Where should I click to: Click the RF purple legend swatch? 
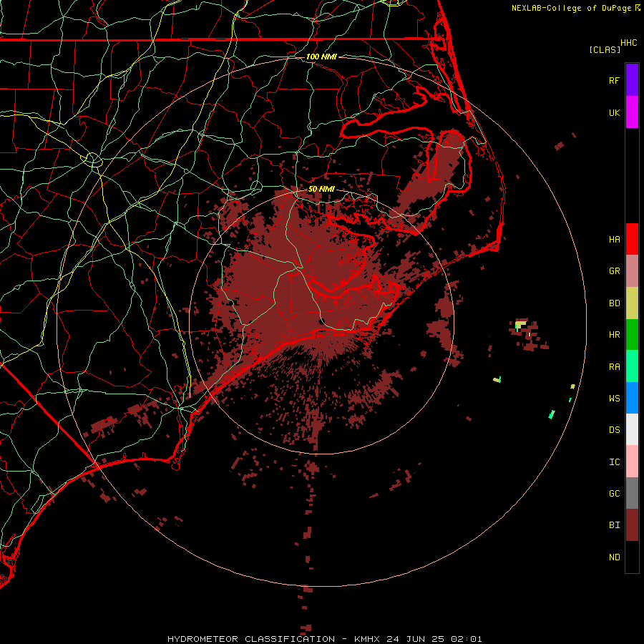(x=632, y=80)
